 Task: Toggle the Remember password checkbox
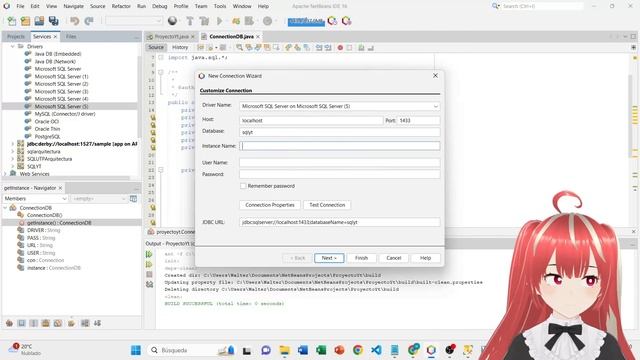[243, 186]
